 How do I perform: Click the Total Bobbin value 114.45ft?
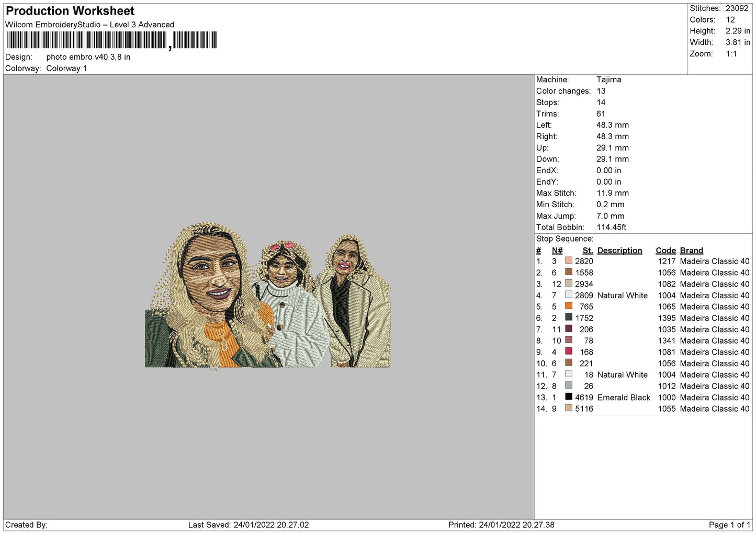tap(612, 228)
